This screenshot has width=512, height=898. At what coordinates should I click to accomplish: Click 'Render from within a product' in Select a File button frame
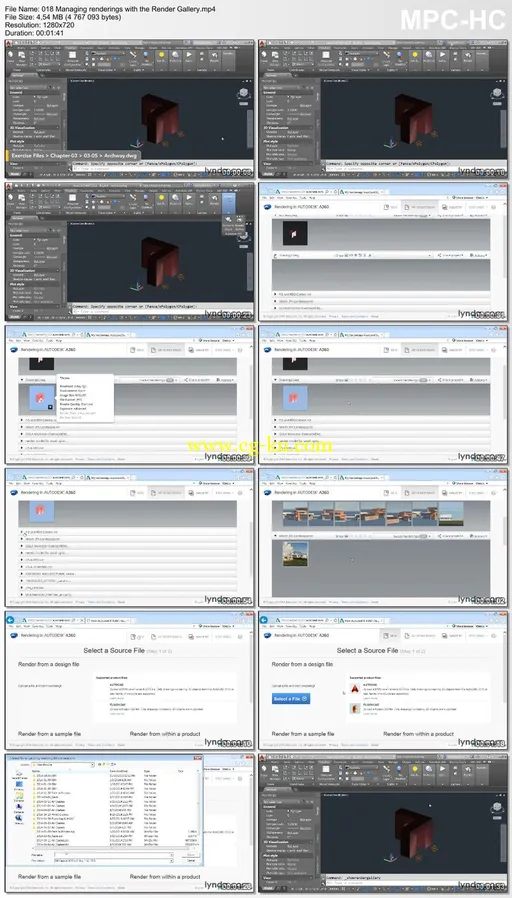(x=419, y=734)
